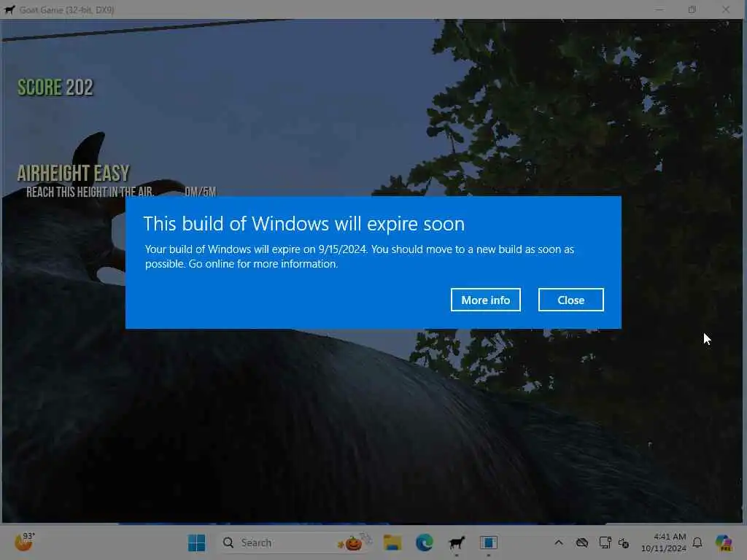
Task: Open the weather widget showing 93°
Action: coord(24,542)
